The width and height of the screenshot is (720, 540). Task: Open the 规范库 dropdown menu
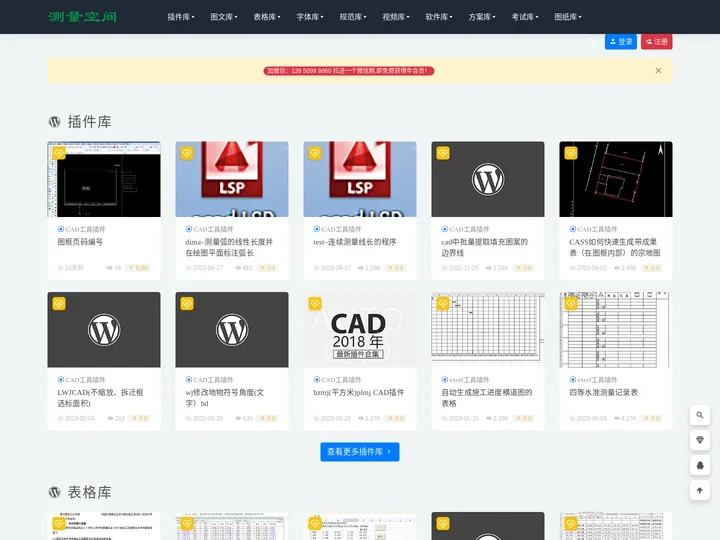click(x=353, y=17)
